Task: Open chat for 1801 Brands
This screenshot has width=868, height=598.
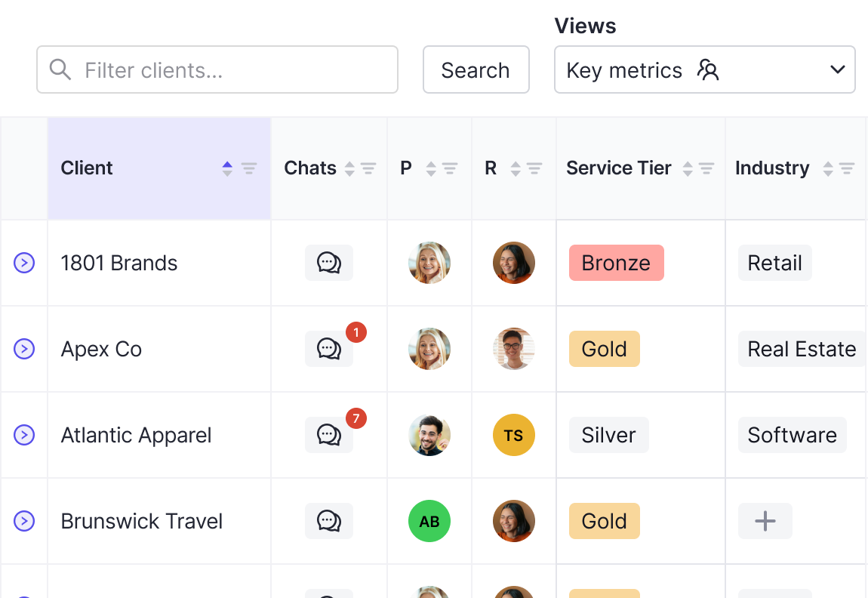Action: click(x=328, y=263)
